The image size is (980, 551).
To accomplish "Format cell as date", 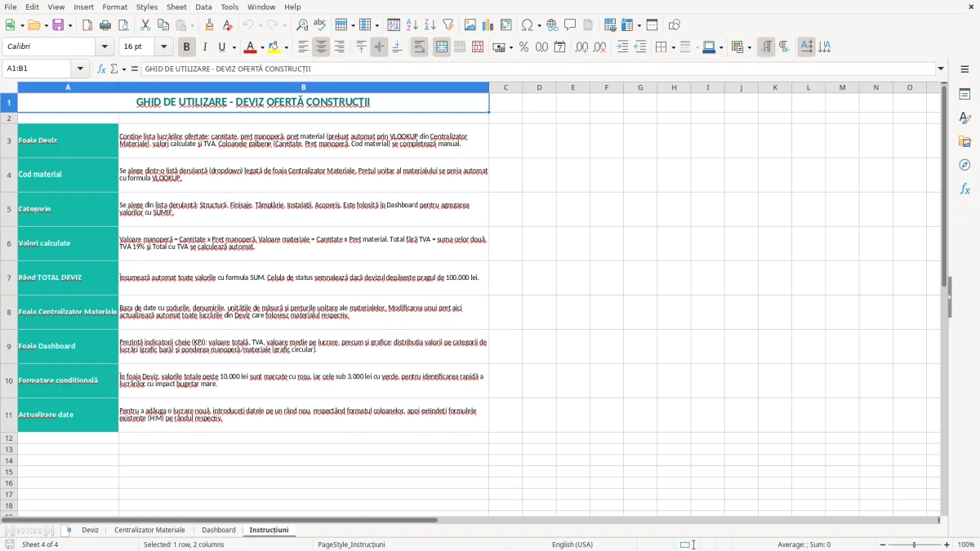I will (x=559, y=47).
